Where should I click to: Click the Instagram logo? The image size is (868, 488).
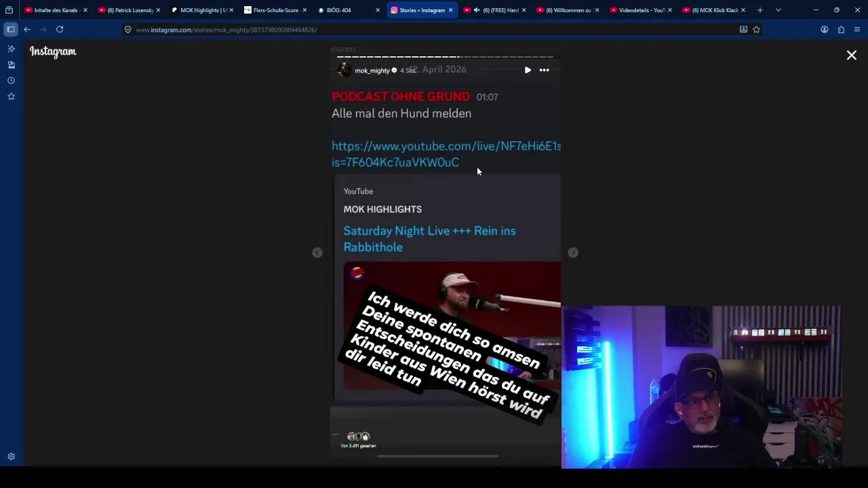(53, 52)
